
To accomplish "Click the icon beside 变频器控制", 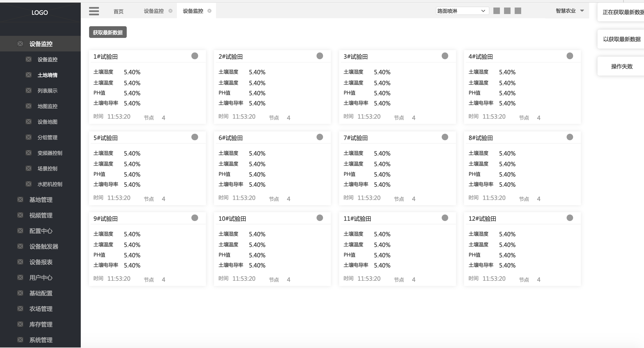I will click(x=29, y=153).
